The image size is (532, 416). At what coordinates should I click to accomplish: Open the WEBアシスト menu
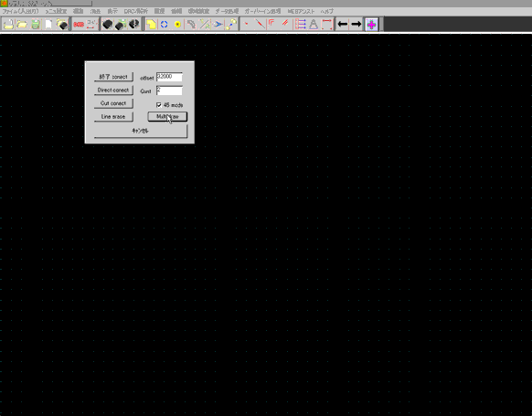pos(301,11)
